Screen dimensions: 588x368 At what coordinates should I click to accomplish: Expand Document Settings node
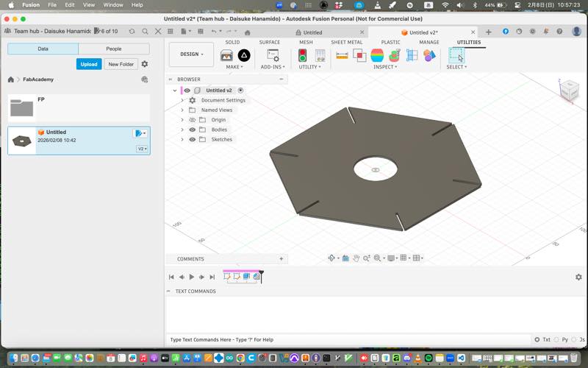[x=182, y=100]
